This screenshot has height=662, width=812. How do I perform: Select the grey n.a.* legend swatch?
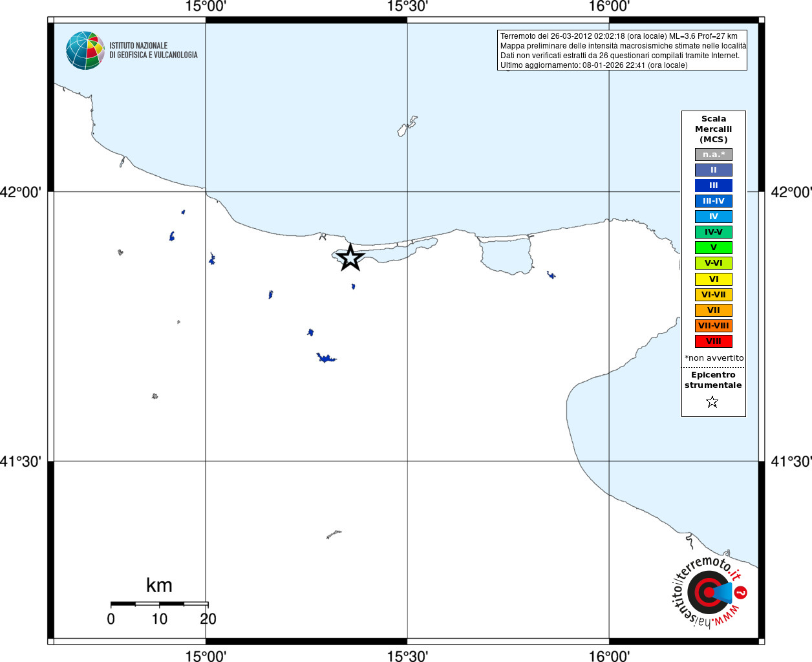tap(714, 155)
